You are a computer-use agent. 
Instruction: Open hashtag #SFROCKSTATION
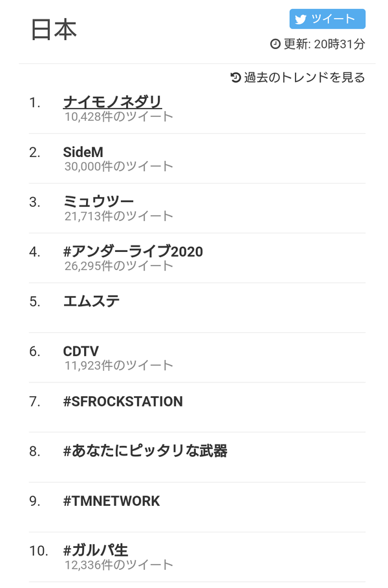tap(123, 401)
